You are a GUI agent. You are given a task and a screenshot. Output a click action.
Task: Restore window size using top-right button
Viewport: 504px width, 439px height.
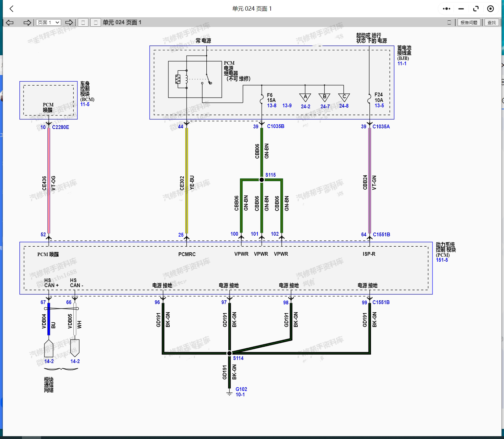coord(476,9)
